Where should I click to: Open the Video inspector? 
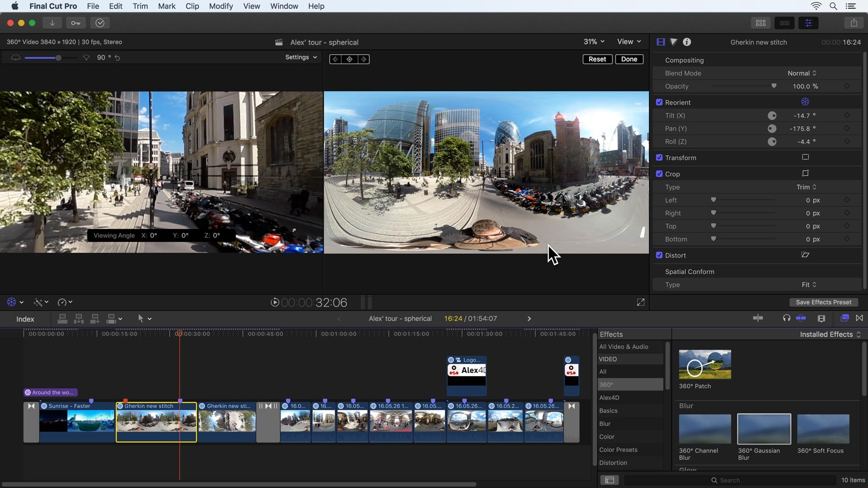[661, 42]
